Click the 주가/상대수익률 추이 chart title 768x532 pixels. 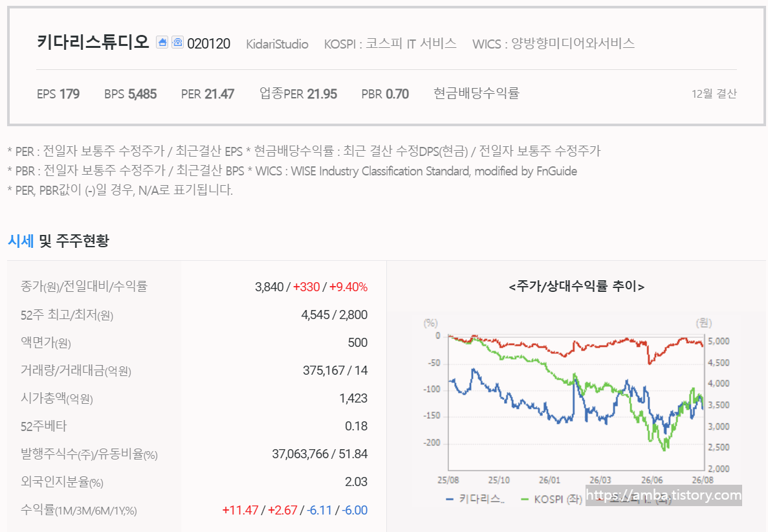point(576,286)
